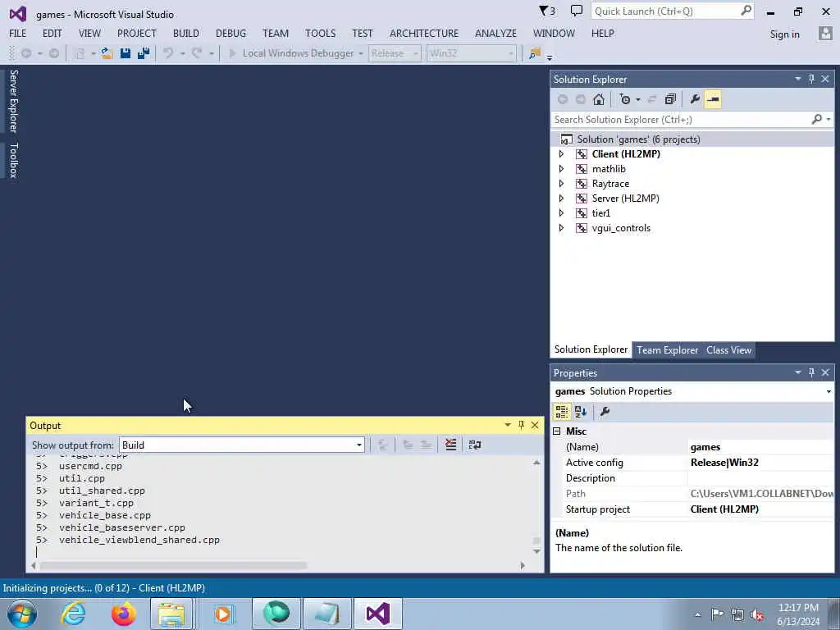Expand the tier1 project node
The width and height of the screenshot is (840, 630).
tap(561, 213)
